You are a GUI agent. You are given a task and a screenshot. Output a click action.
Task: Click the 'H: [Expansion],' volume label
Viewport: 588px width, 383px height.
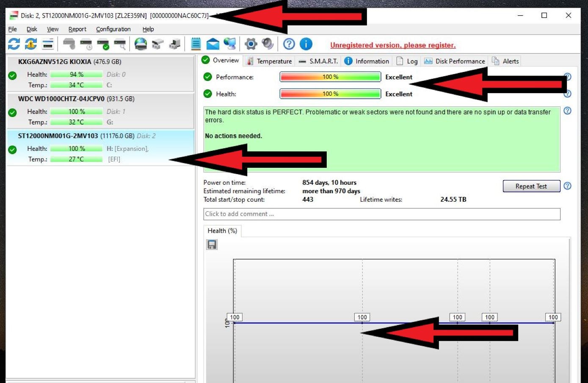127,149
